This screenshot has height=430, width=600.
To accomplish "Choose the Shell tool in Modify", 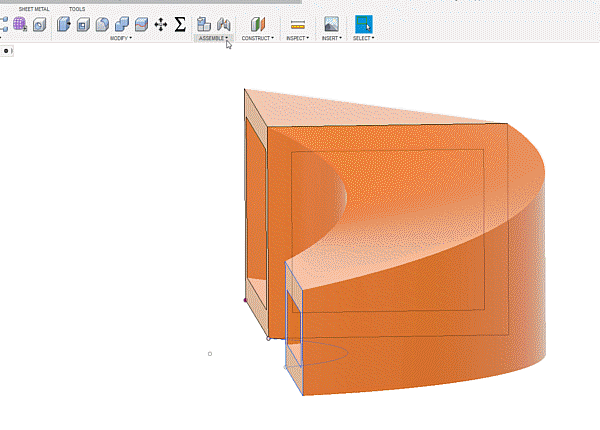I will [x=83, y=25].
